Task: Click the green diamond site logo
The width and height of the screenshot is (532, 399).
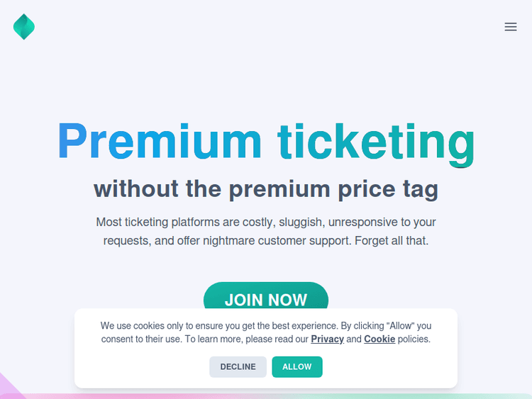Action: click(24, 27)
